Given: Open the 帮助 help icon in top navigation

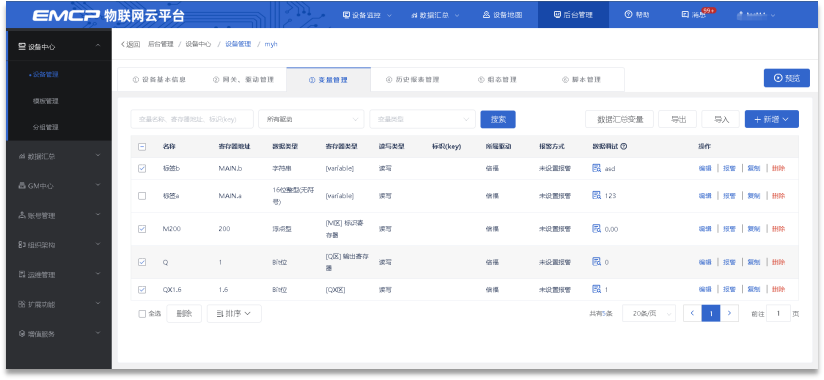Looking at the screenshot, I should pos(628,15).
